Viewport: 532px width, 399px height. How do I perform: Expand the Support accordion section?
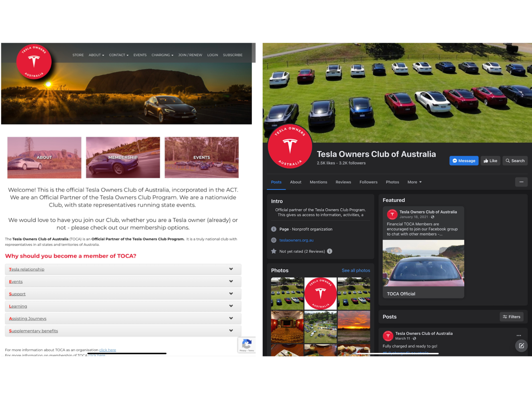click(x=123, y=294)
